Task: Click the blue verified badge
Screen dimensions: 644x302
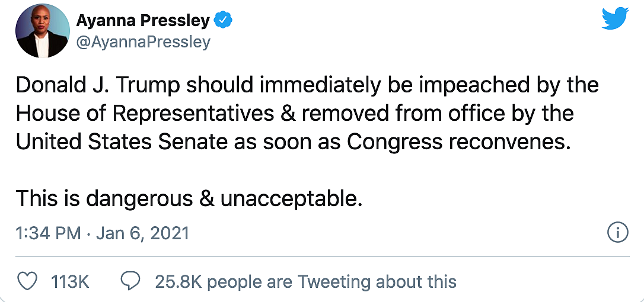Action: pyautogui.click(x=222, y=21)
